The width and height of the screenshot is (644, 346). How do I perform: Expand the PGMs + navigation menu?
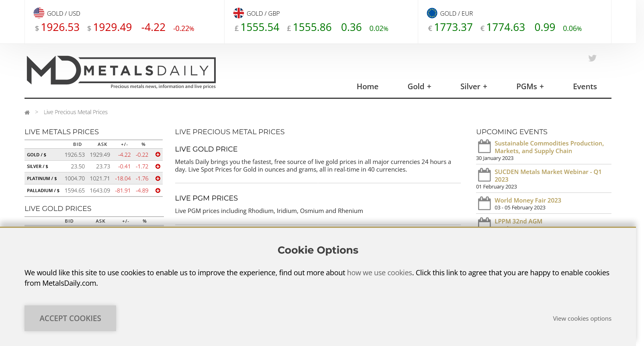click(530, 86)
